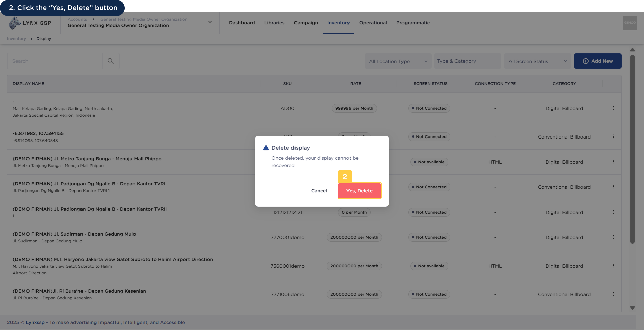Click scrollbar up arrow
This screenshot has width=644, height=330.
tap(632, 50)
